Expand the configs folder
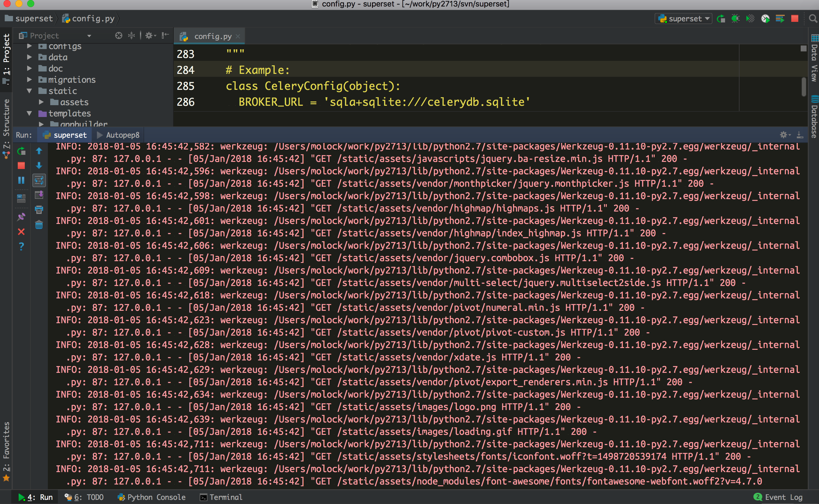819x504 pixels. tap(29, 46)
